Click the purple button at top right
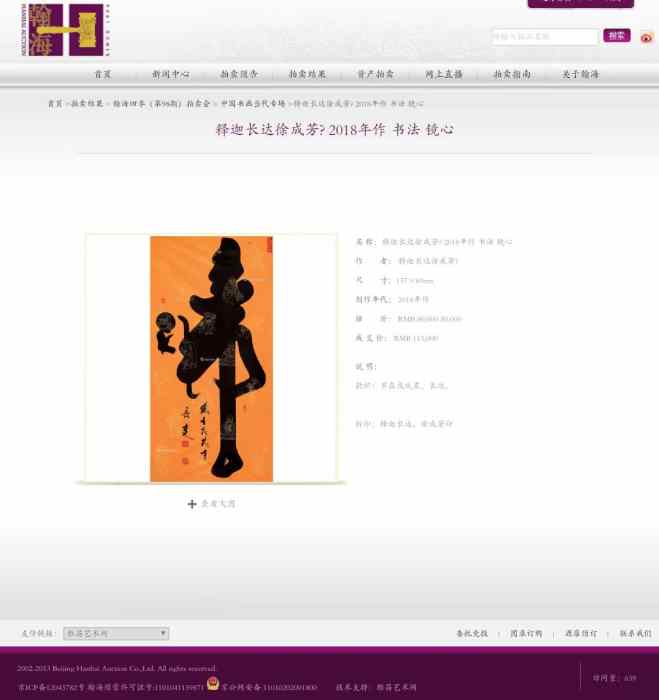Screen dimensions: 659x700 (x=580, y=3)
